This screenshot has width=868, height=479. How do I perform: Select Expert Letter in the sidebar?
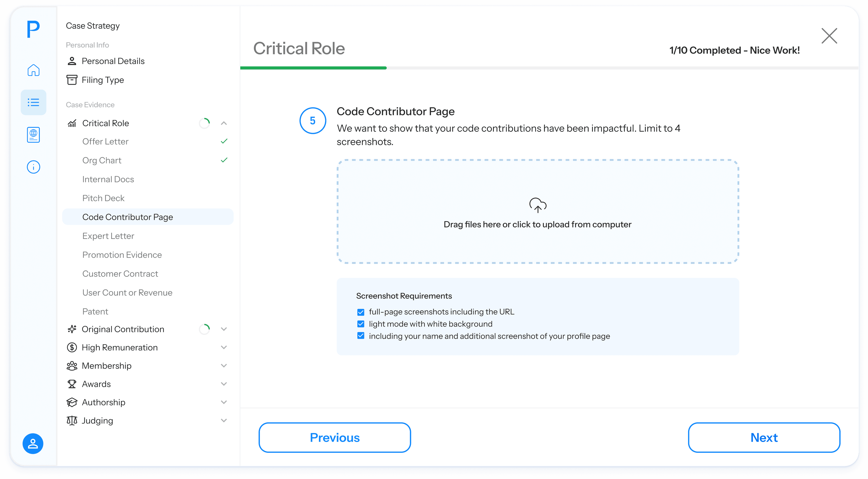(108, 236)
